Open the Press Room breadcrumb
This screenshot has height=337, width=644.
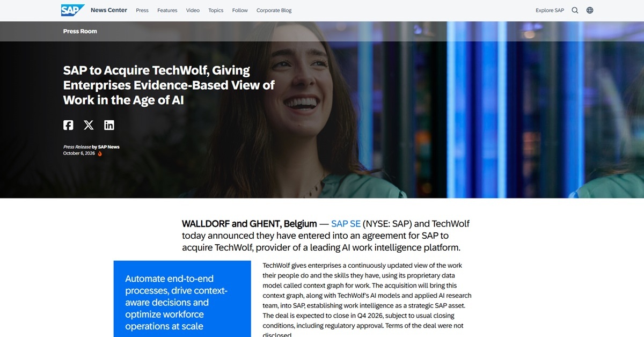80,31
